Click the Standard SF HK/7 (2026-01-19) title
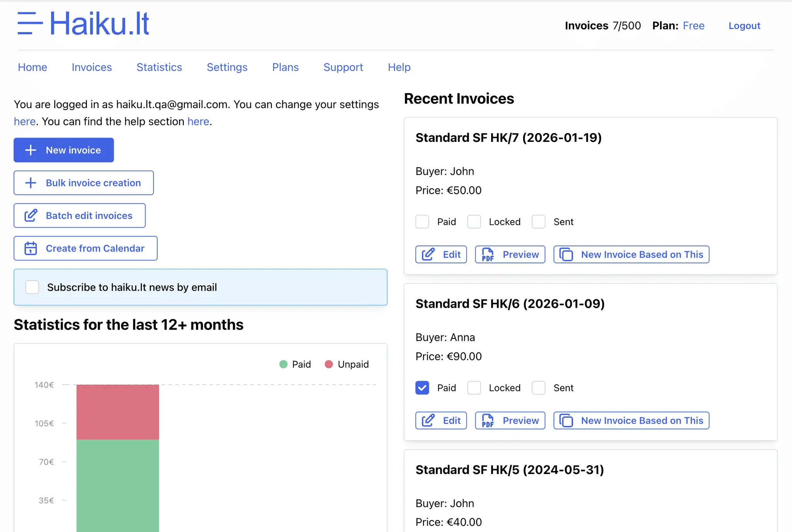 click(509, 138)
